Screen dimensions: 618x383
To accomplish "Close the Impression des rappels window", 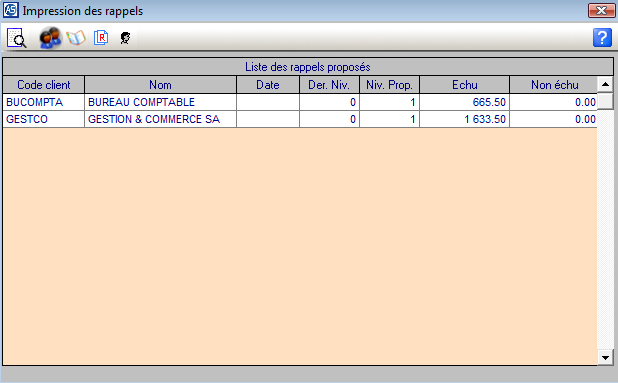I will pos(601,11).
